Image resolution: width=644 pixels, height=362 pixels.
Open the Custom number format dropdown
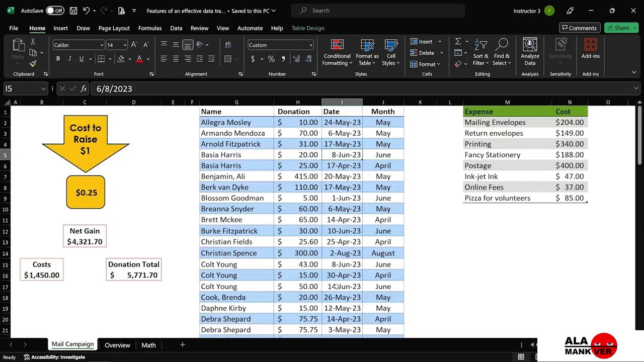point(310,45)
